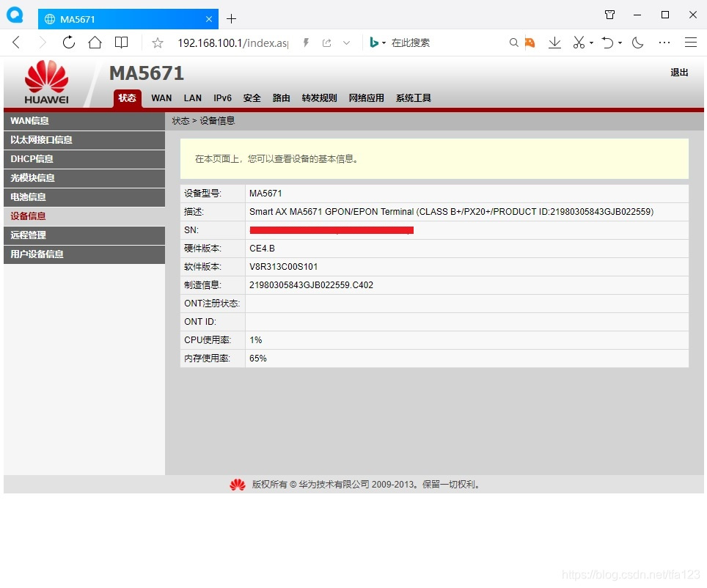Reload the page with refresh icon
This screenshot has height=588, width=707.
[68, 43]
